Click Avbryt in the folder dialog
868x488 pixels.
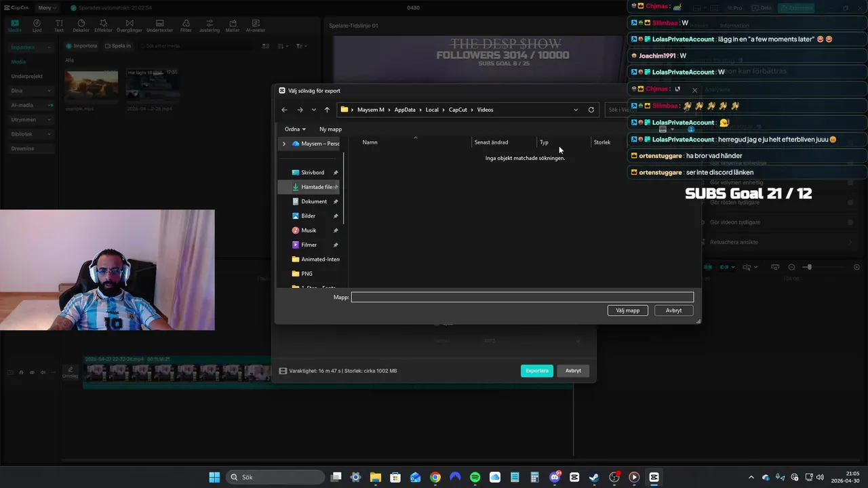click(x=673, y=310)
